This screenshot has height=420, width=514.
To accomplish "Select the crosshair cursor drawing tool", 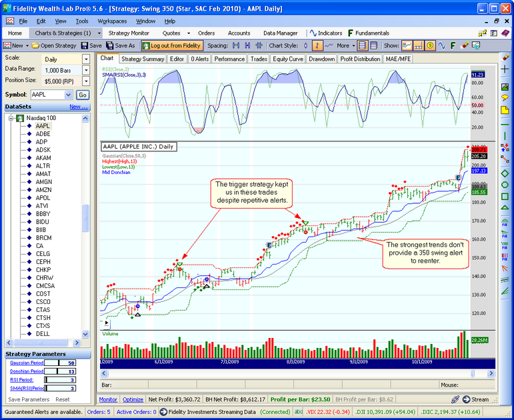I will pyautogui.click(x=505, y=69).
